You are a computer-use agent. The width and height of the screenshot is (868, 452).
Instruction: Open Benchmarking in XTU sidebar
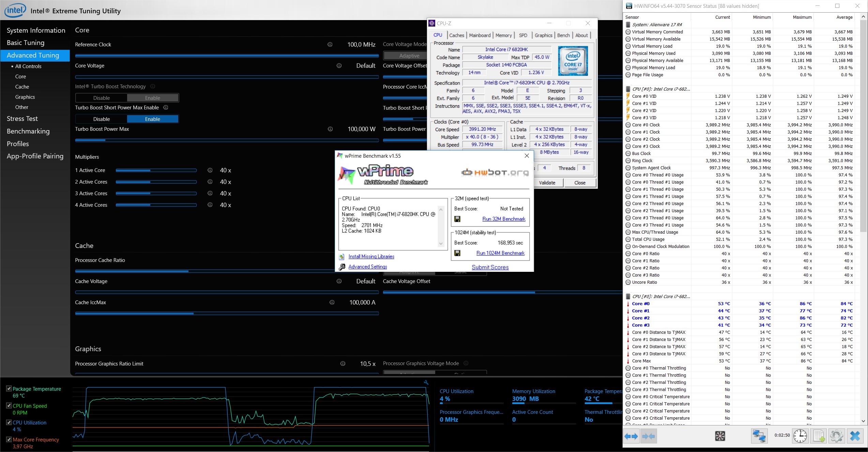[28, 131]
